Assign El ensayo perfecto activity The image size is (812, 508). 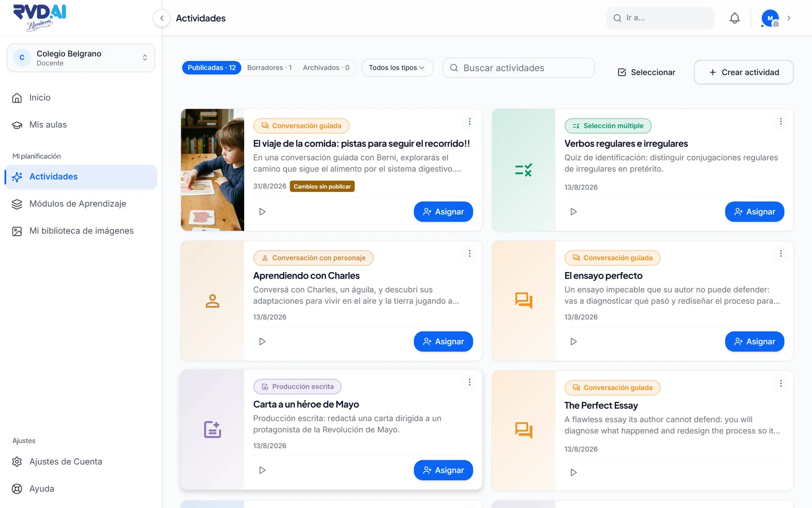tap(754, 341)
